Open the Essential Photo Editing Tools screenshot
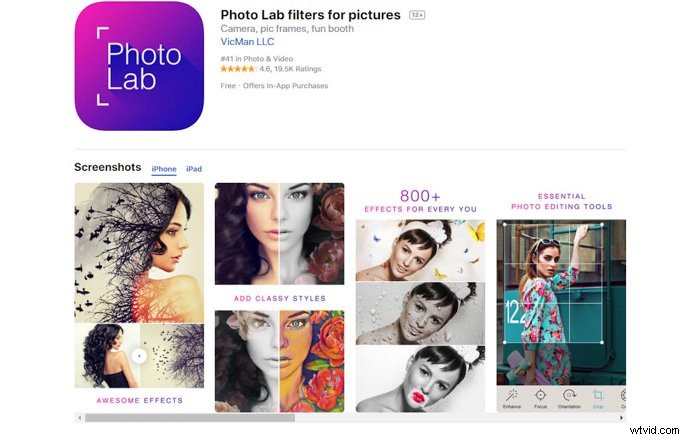This screenshot has height=440, width=700. point(561,297)
